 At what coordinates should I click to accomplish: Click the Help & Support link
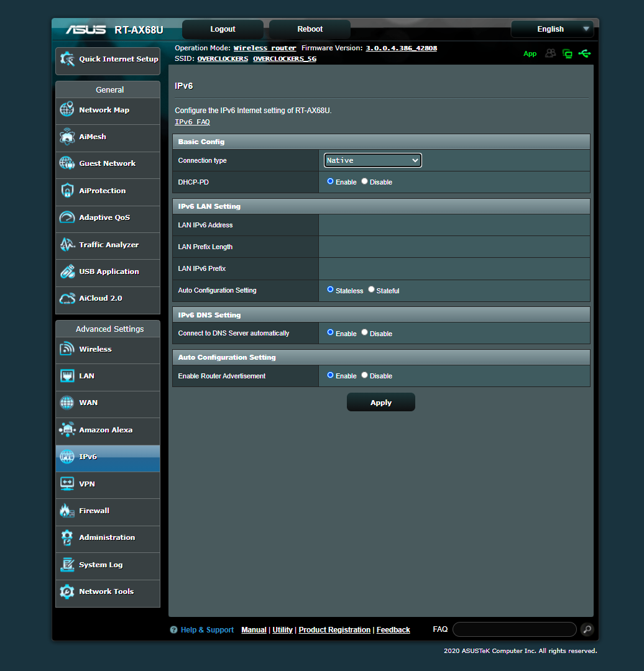coord(207,630)
